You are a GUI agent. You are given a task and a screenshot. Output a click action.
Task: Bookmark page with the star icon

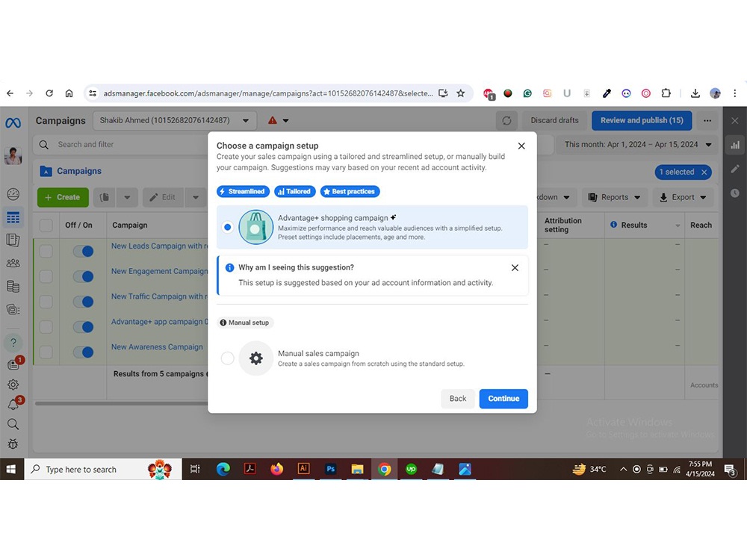pos(461,93)
